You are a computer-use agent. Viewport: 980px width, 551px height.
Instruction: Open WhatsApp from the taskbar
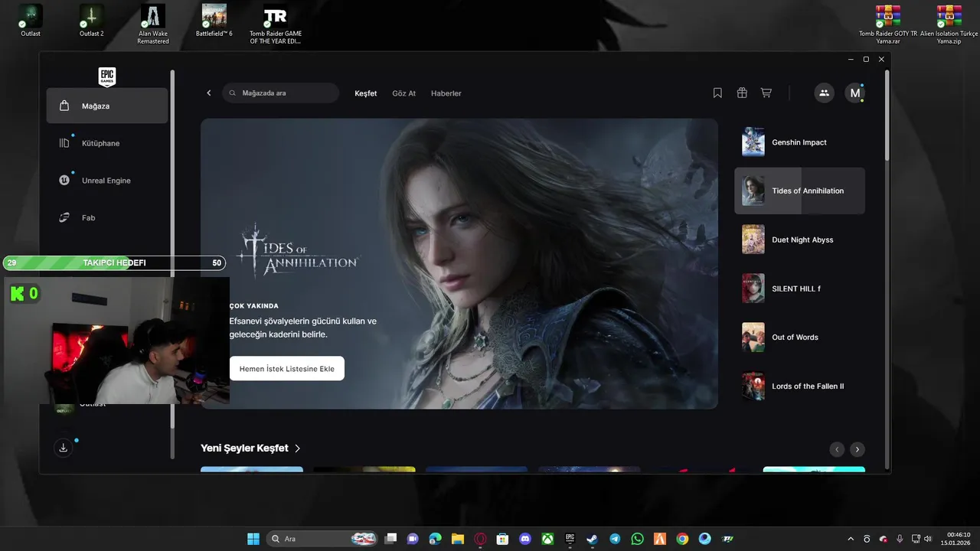click(x=637, y=539)
